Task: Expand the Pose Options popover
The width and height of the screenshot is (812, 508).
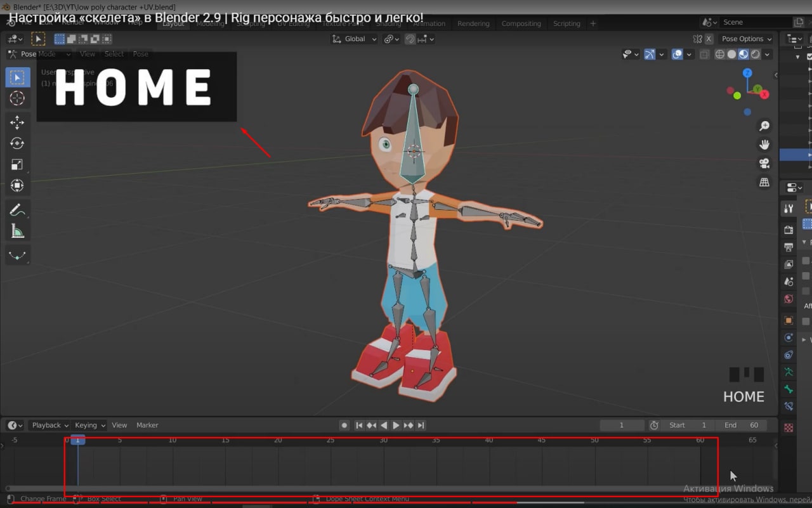Action: [x=747, y=39]
